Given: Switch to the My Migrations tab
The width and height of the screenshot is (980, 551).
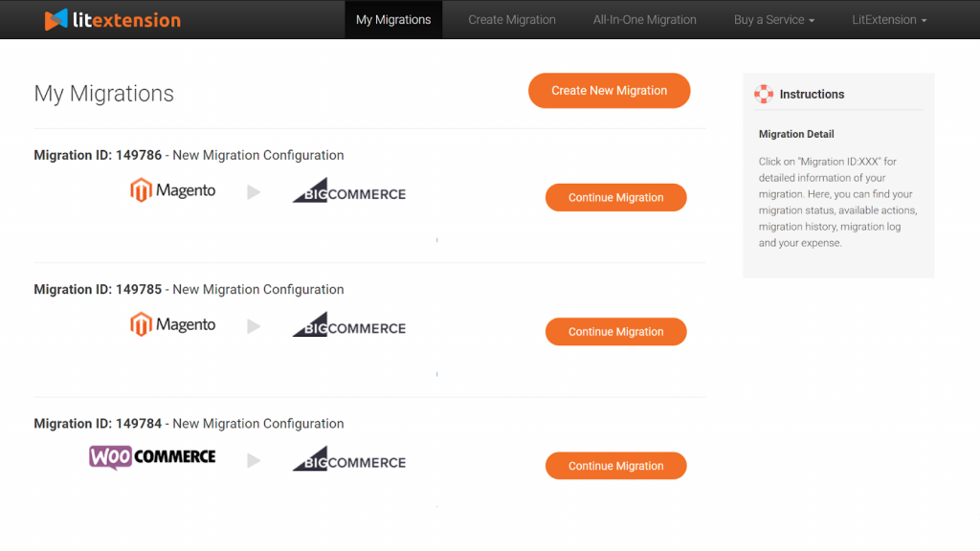Looking at the screenshot, I should 393,19.
